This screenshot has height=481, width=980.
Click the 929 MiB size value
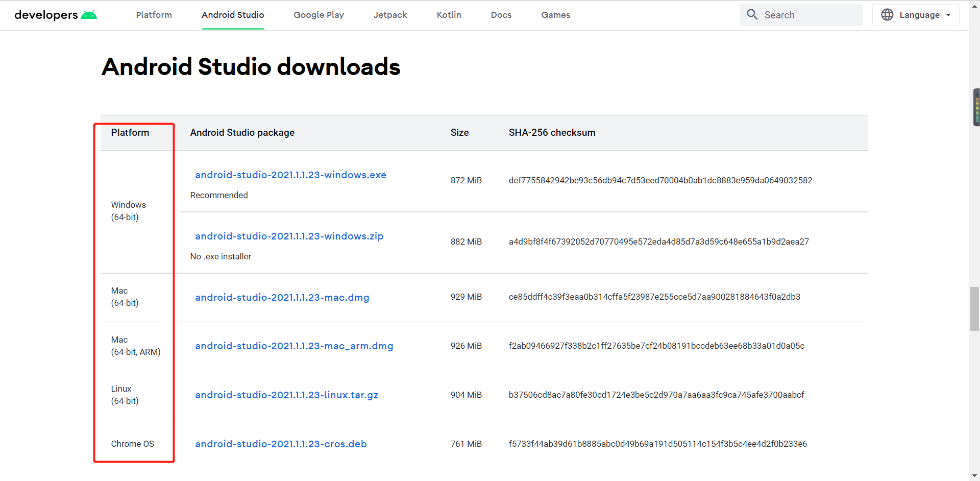[466, 297]
